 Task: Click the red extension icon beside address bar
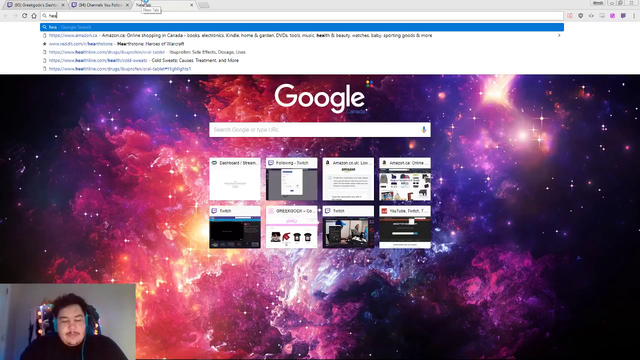click(x=570, y=16)
